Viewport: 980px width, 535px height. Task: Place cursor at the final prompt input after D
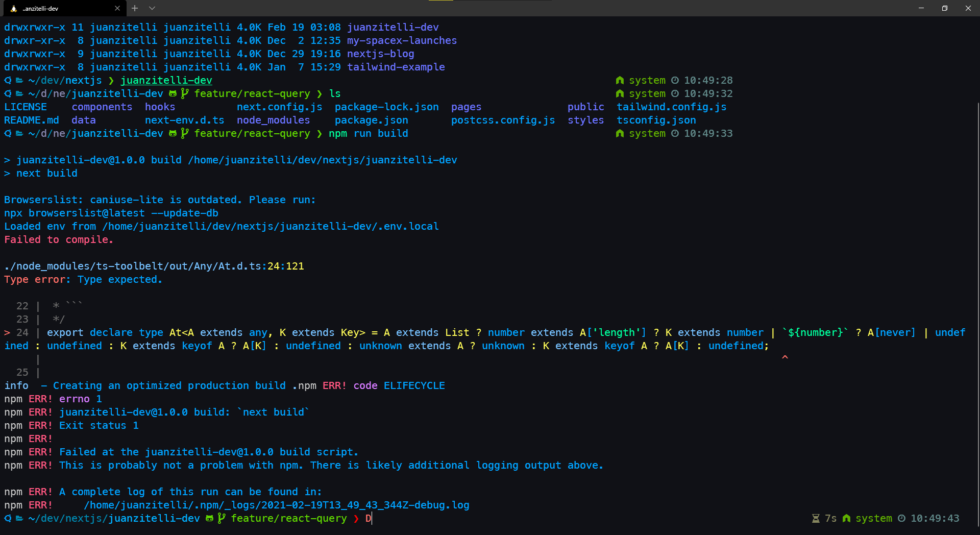coord(372,518)
